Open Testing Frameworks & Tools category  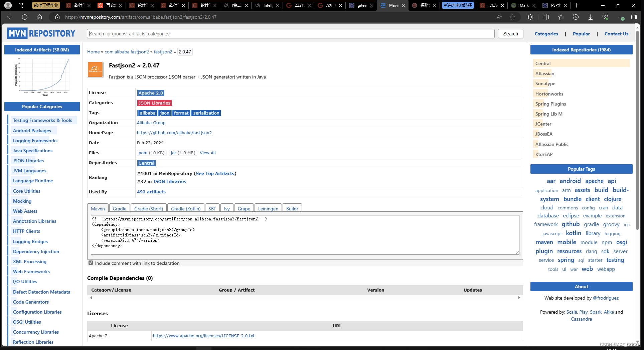(x=42, y=120)
